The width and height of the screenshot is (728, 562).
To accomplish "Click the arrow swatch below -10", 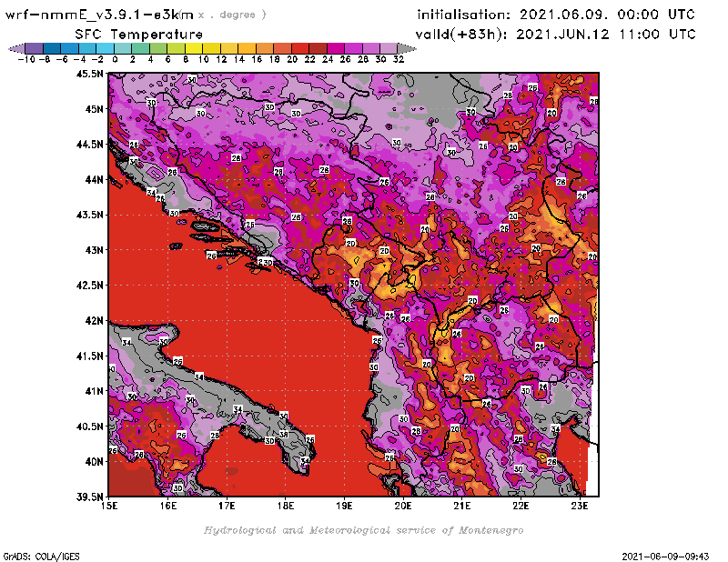I will tap(17, 48).
